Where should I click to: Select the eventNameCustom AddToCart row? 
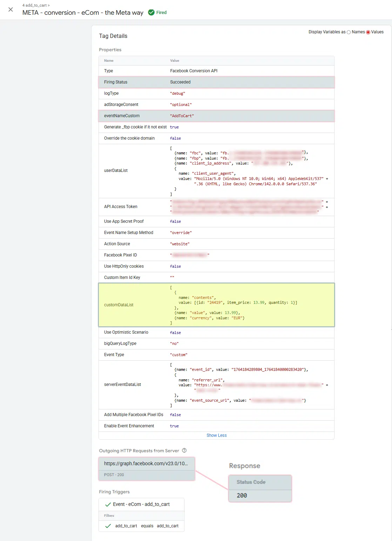[x=216, y=116]
